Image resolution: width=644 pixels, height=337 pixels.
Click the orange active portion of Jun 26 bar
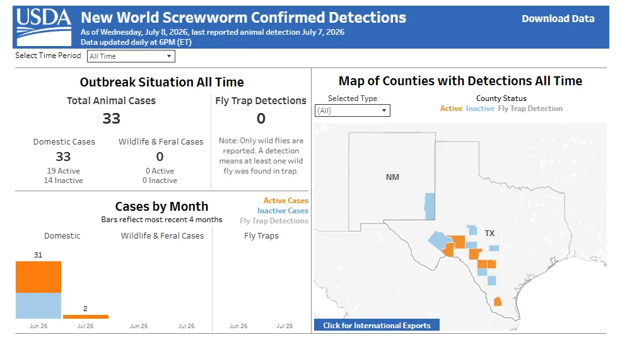[38, 277]
